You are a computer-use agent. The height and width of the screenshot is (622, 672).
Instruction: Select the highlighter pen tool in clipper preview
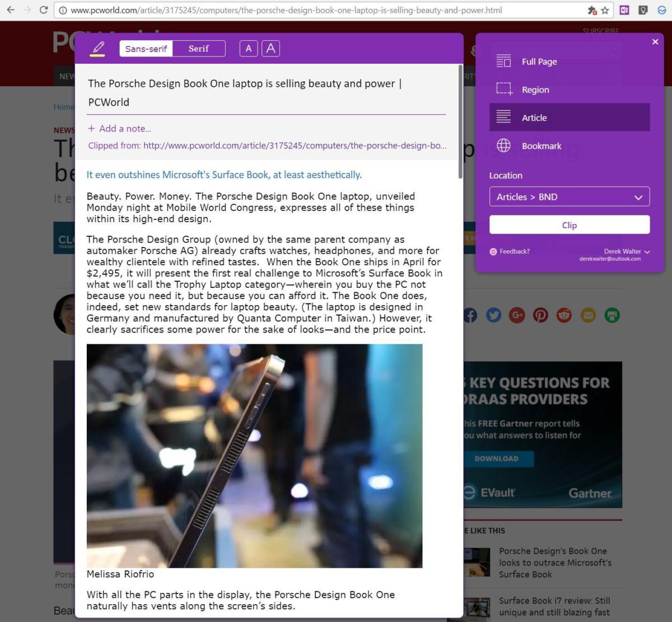98,48
